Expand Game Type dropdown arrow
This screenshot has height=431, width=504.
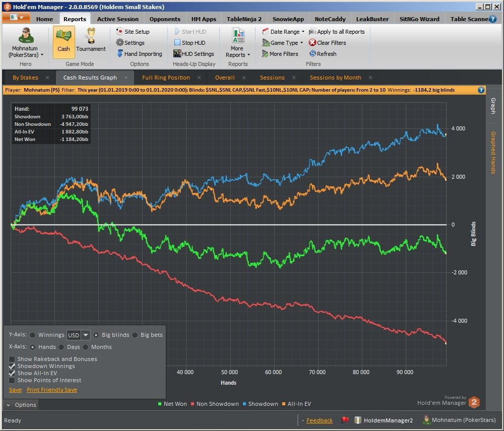[x=301, y=42]
